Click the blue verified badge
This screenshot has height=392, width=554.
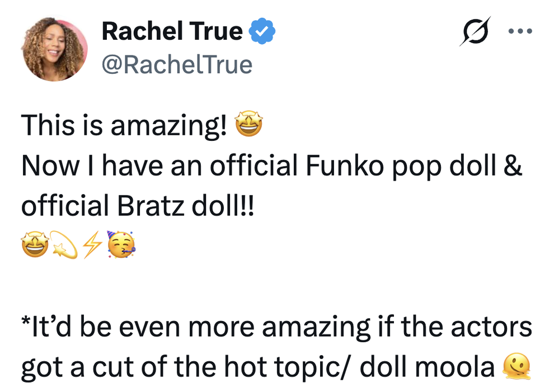262,31
